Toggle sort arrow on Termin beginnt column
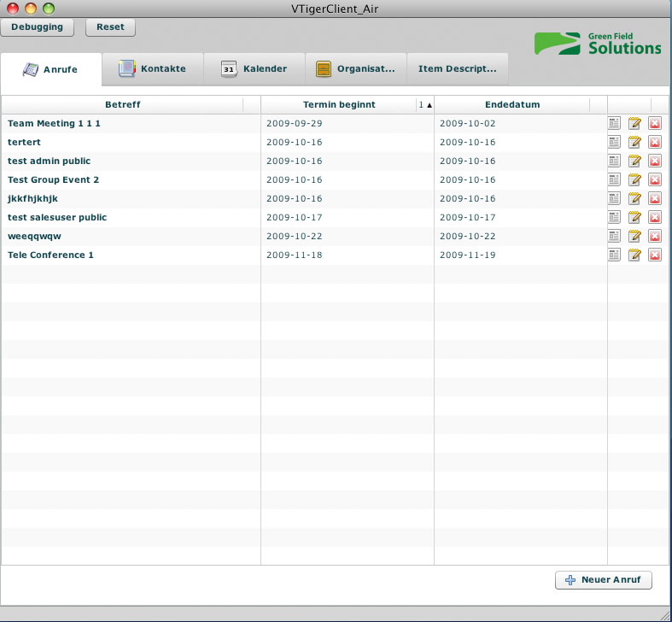This screenshot has width=672, height=622. [x=425, y=104]
